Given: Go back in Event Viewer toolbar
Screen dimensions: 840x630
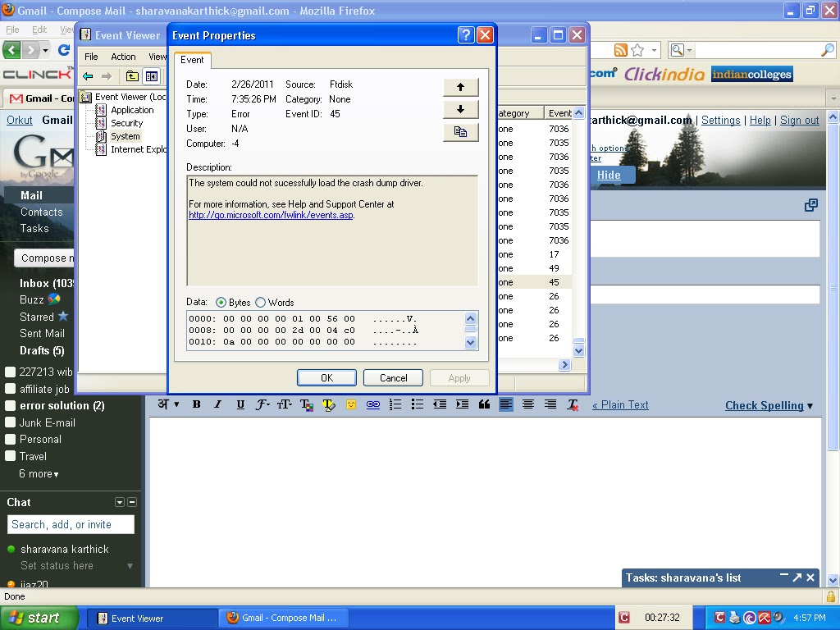Looking at the screenshot, I should point(88,76).
